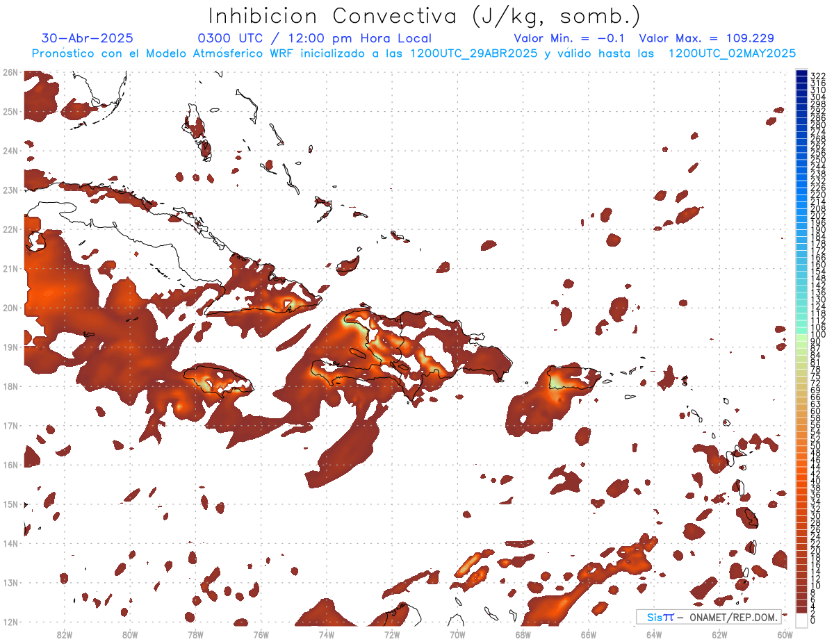Click the 21N latitude label

tap(10, 268)
